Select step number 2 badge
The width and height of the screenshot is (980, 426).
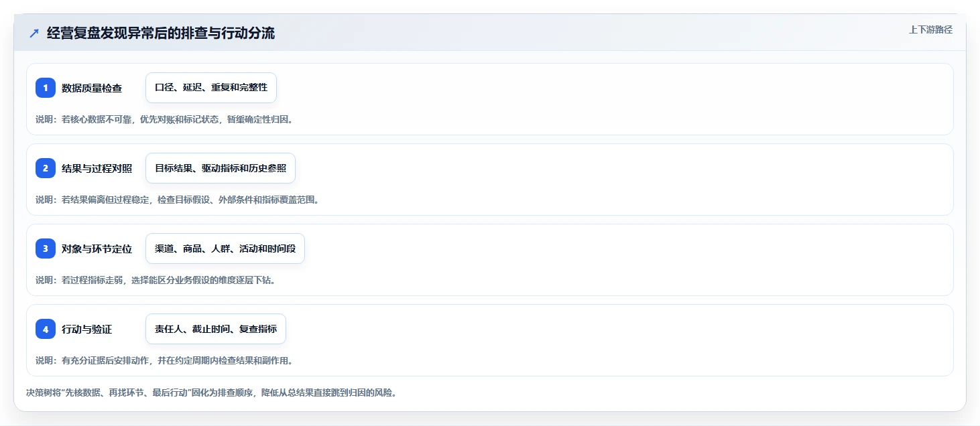pyautogui.click(x=46, y=168)
